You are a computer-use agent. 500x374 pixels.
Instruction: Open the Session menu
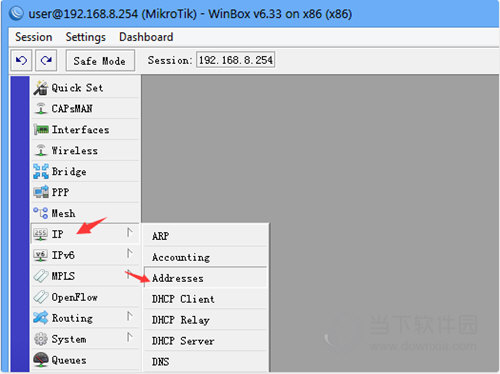pyautogui.click(x=33, y=37)
